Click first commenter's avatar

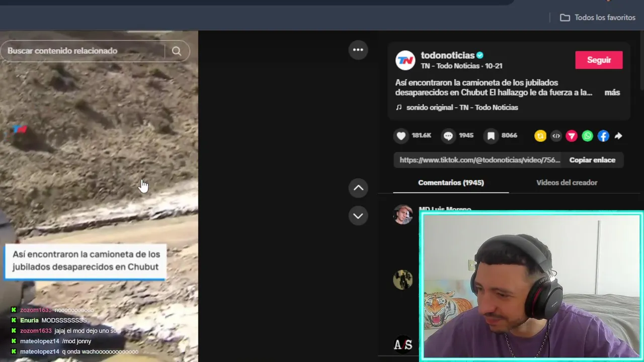point(403,215)
